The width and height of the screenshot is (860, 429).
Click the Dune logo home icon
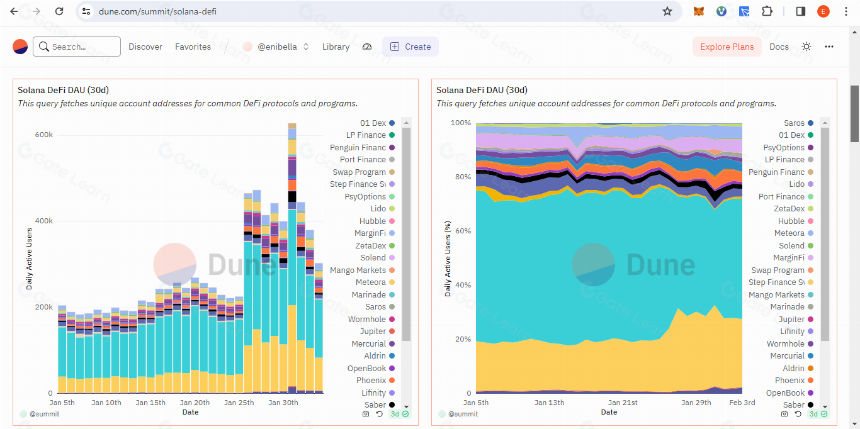(x=20, y=47)
